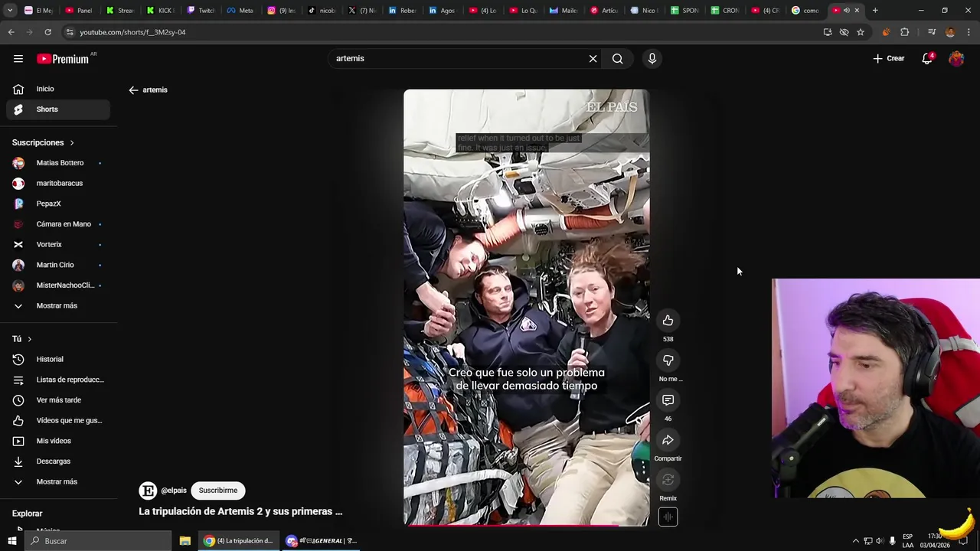
Task: Open taskbar volume control
Action: tap(880, 541)
